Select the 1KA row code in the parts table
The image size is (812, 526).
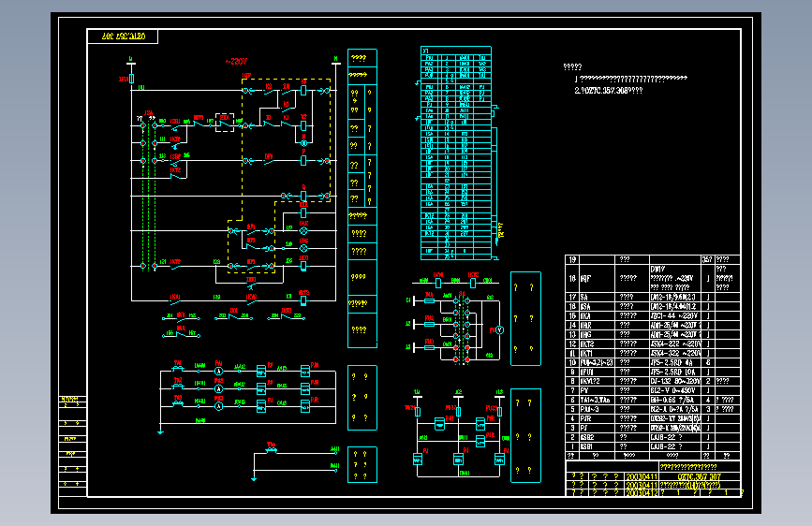(x=585, y=315)
